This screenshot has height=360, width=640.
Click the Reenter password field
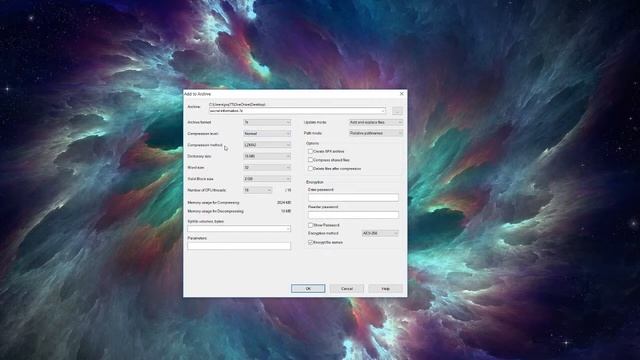click(353, 215)
